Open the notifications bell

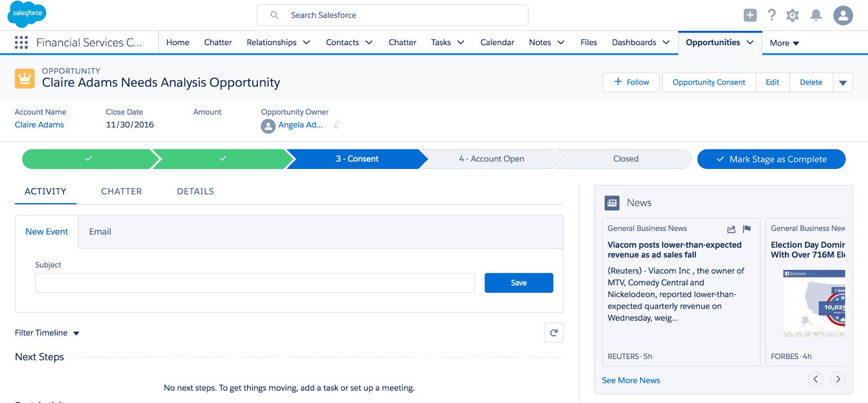[816, 15]
